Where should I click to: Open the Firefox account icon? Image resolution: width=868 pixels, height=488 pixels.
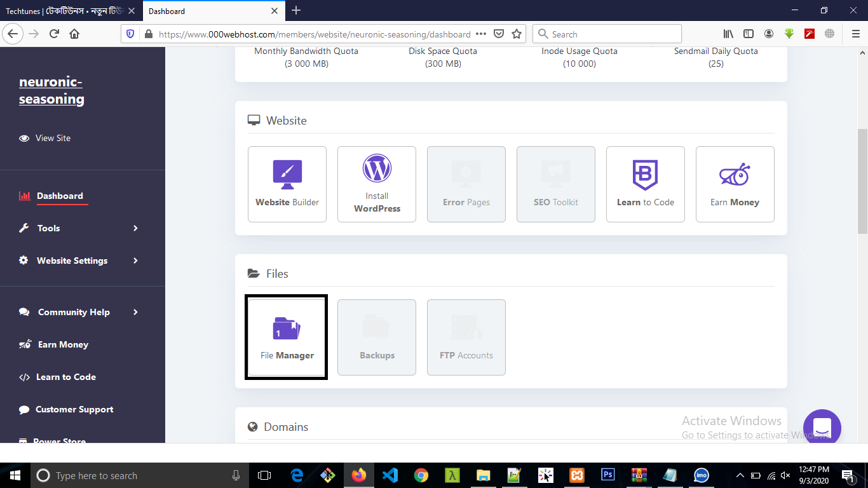pos(769,34)
